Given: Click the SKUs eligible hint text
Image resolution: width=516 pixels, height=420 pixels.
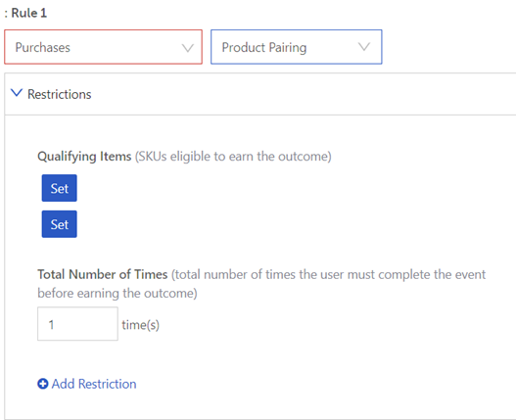Looking at the screenshot, I should tap(233, 157).
